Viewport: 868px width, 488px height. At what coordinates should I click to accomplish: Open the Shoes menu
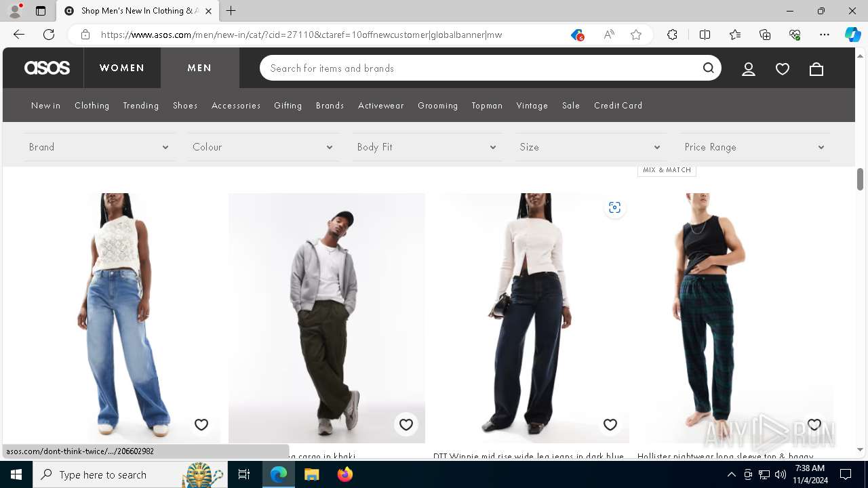click(x=185, y=106)
